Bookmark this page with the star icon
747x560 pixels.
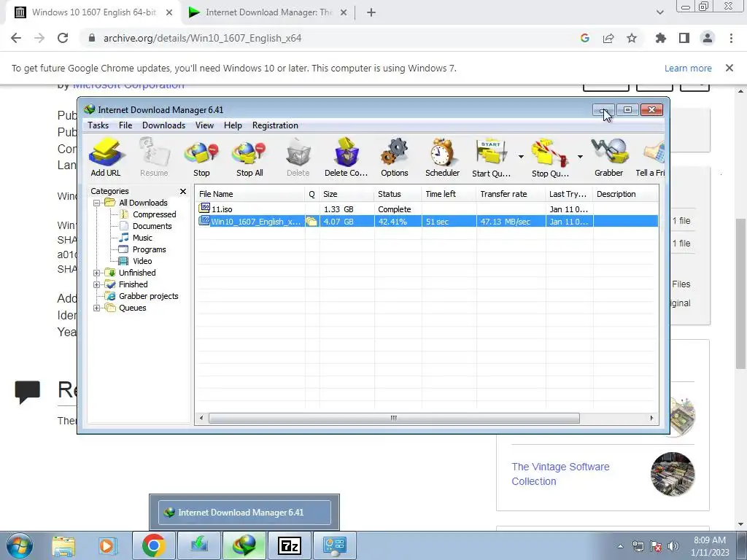tap(632, 38)
